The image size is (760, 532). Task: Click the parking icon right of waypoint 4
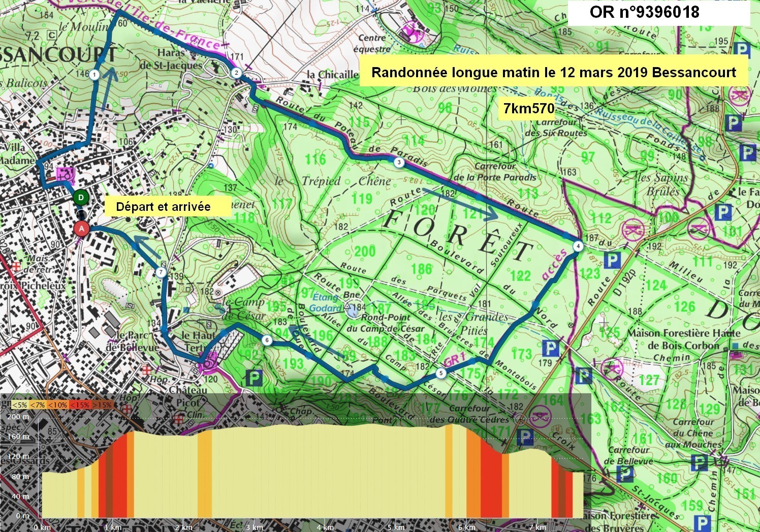(613, 261)
